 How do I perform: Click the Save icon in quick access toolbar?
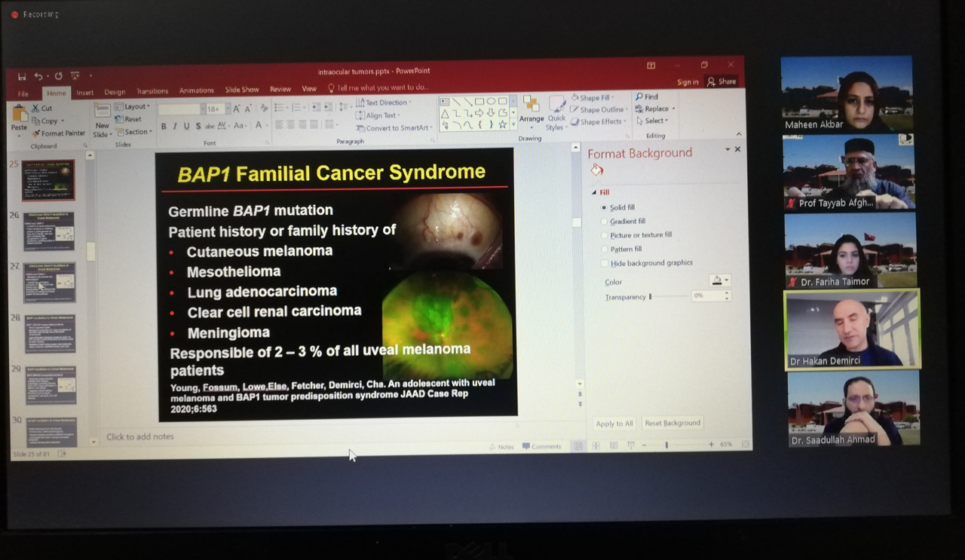(22, 77)
